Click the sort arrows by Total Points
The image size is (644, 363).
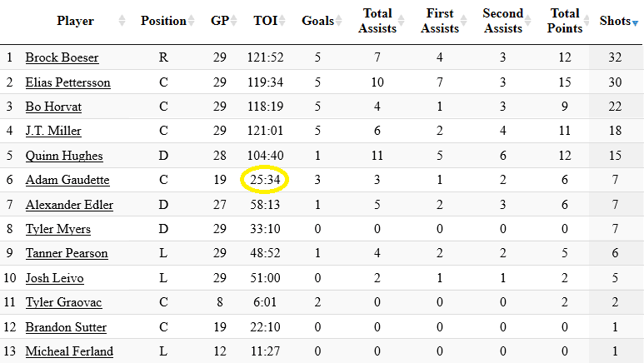586,21
